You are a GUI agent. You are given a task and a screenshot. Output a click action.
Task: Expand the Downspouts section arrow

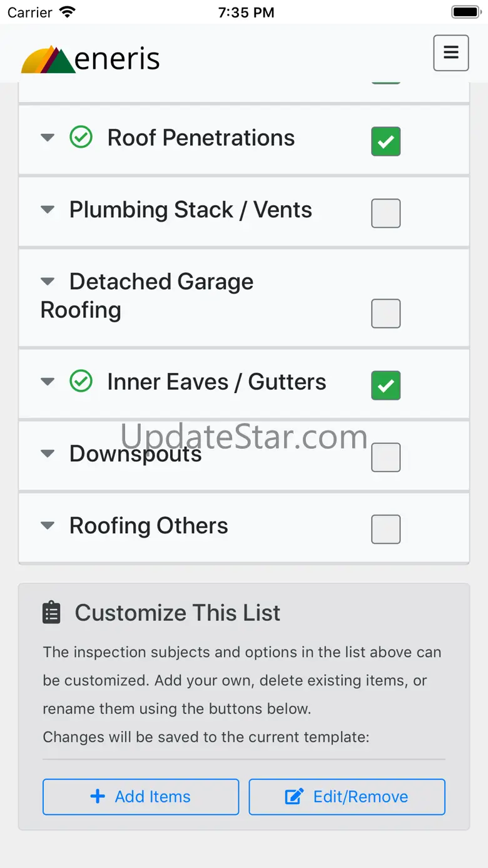tap(48, 454)
